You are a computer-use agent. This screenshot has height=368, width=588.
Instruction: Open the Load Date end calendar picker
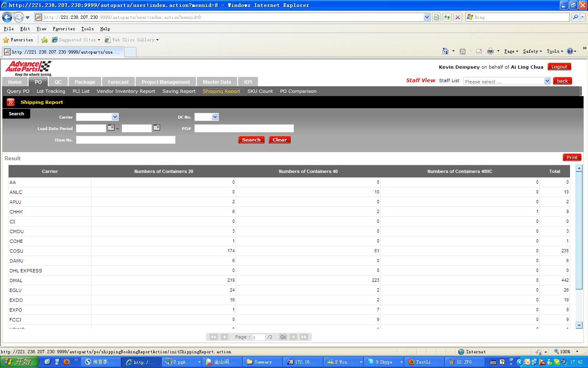coord(156,128)
